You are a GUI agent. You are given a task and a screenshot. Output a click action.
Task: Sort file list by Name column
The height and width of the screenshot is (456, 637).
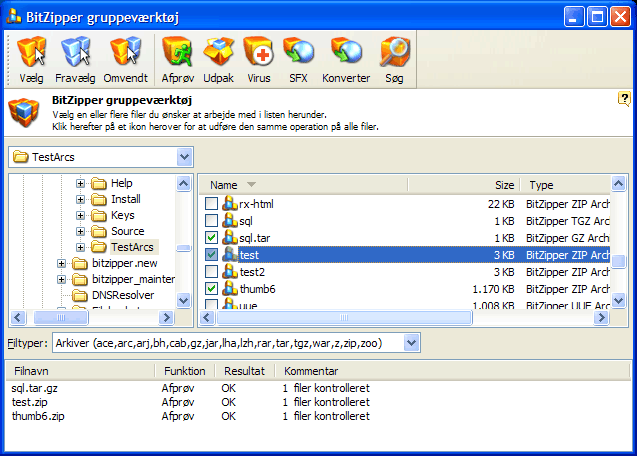click(x=303, y=185)
